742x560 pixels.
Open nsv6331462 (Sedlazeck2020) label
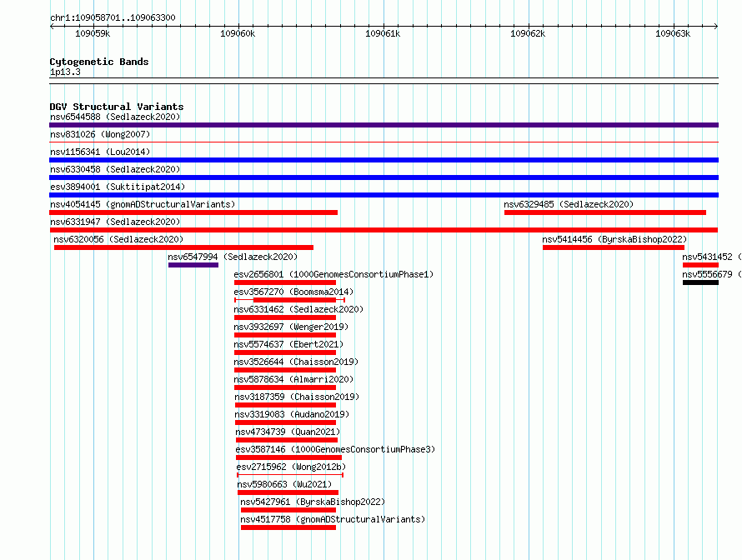(x=298, y=309)
